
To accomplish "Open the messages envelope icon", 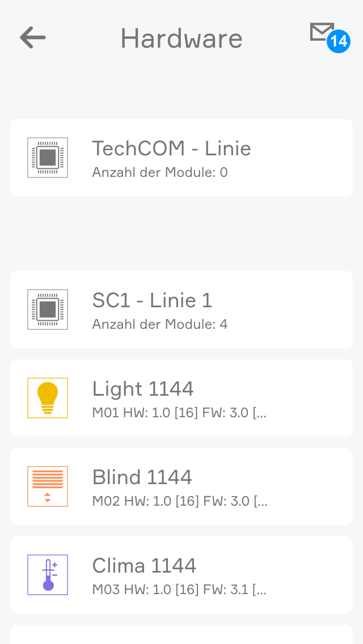I will point(321,32).
